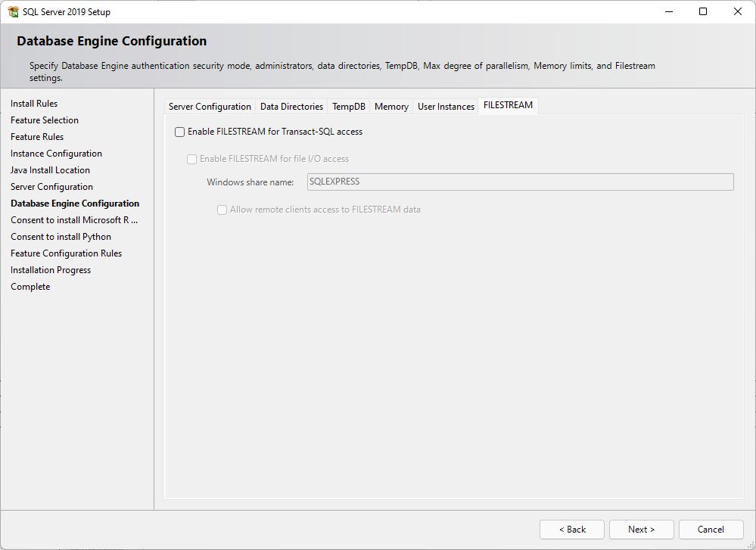
Task: Select Consent to install Python step
Action: (x=61, y=237)
